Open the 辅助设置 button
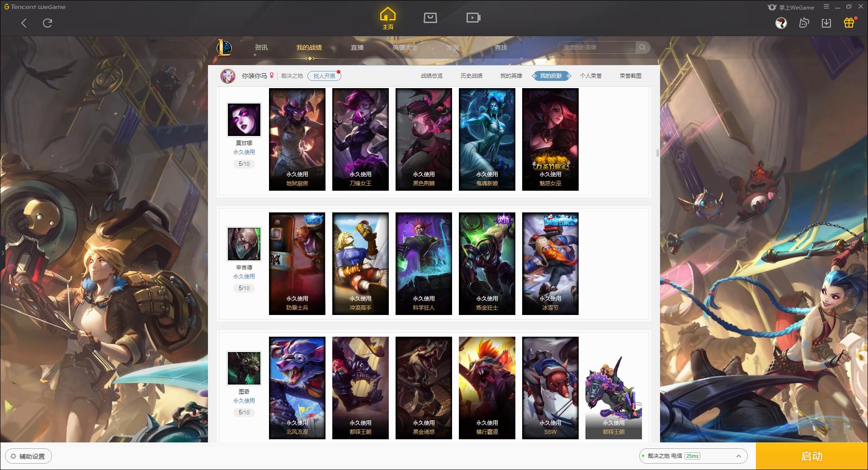 [x=28, y=456]
